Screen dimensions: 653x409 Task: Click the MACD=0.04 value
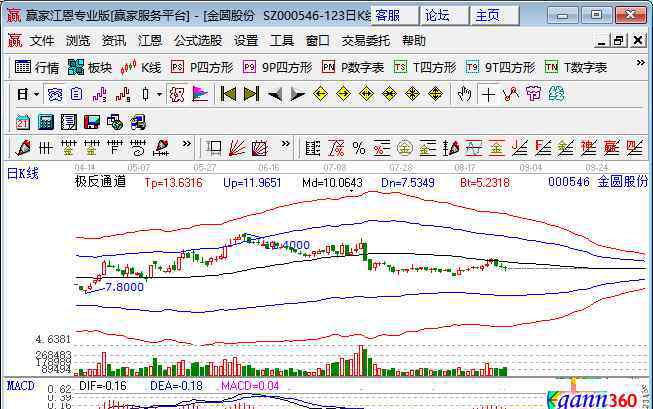[250, 386]
